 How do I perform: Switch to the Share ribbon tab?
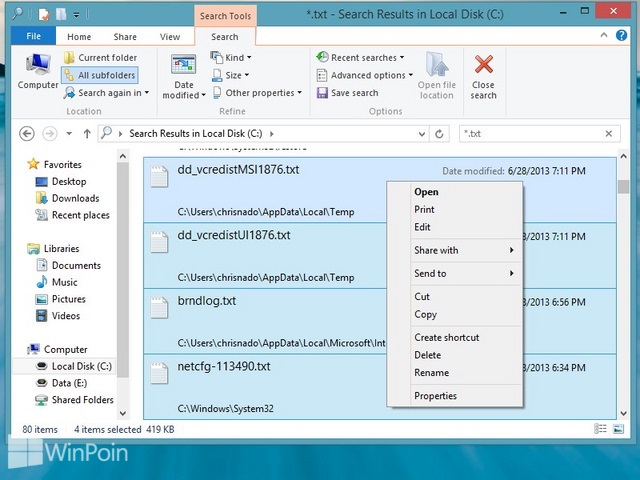click(125, 37)
